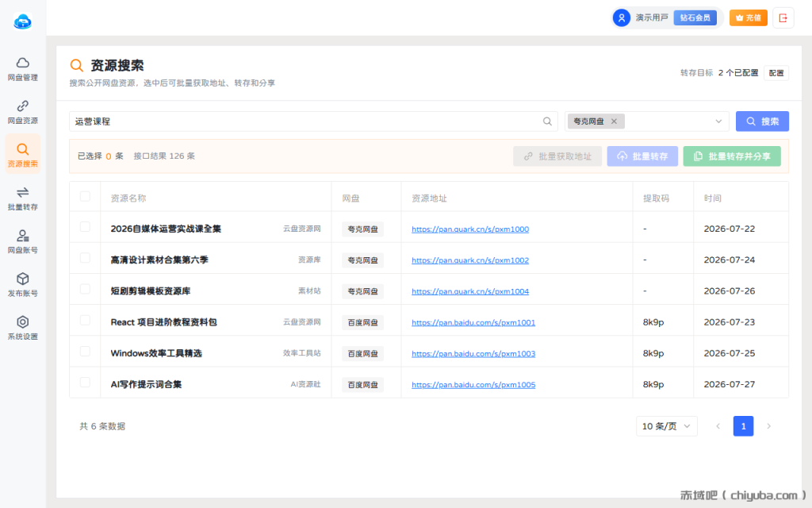The height and width of the screenshot is (508, 812).
Task: Check the 2026自媒体运营实战课全集 row
Action: point(85,227)
